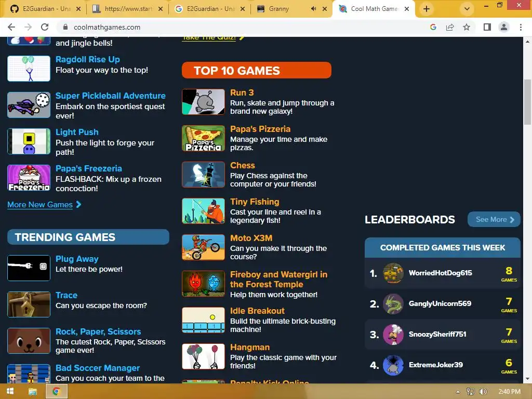Open Papa's Pizzeria game link
The height and width of the screenshot is (399, 532).
tap(260, 129)
